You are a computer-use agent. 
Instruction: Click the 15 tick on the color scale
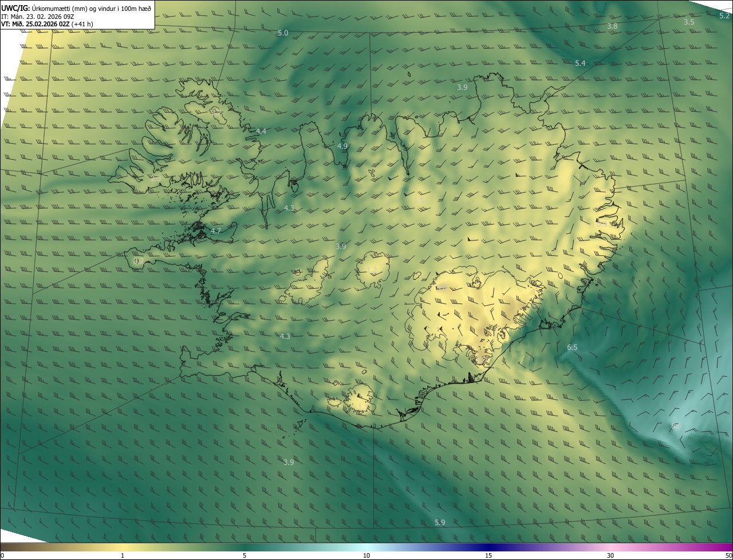pos(488,556)
